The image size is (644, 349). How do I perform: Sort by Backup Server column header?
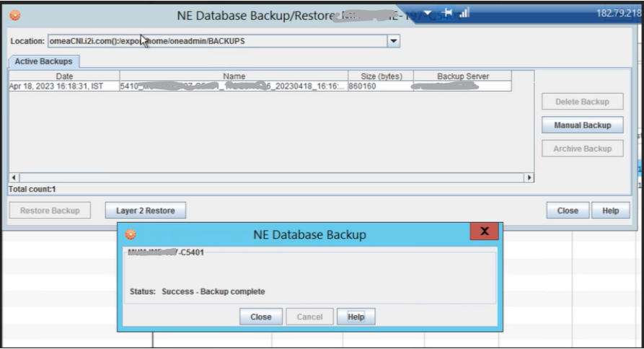point(463,76)
